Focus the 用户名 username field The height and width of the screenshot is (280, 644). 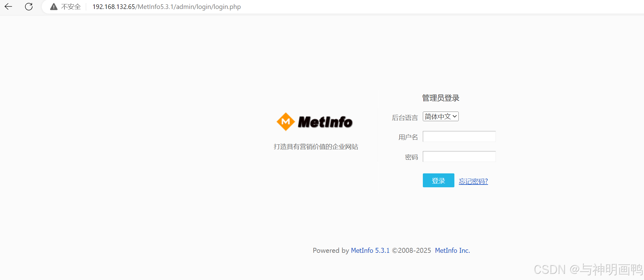point(459,137)
